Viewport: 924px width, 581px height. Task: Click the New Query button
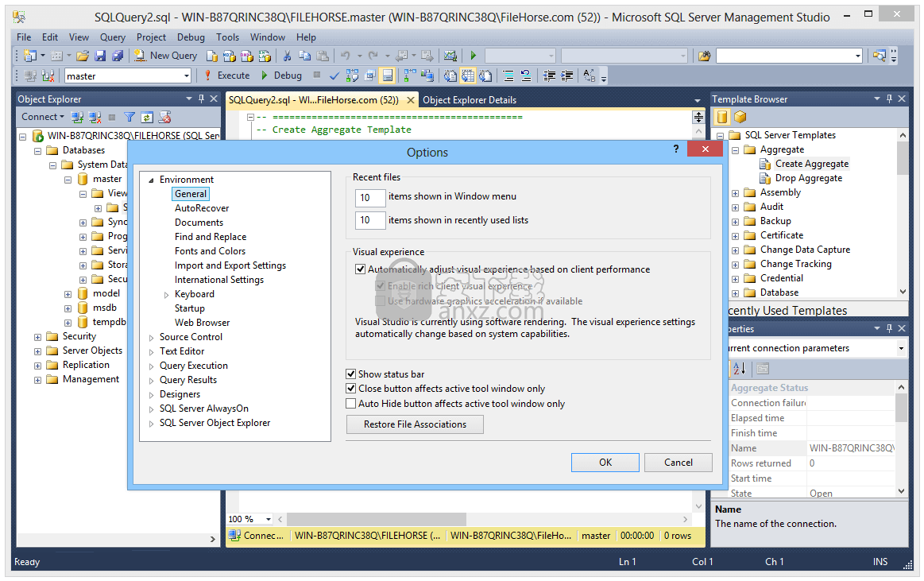pyautogui.click(x=165, y=56)
